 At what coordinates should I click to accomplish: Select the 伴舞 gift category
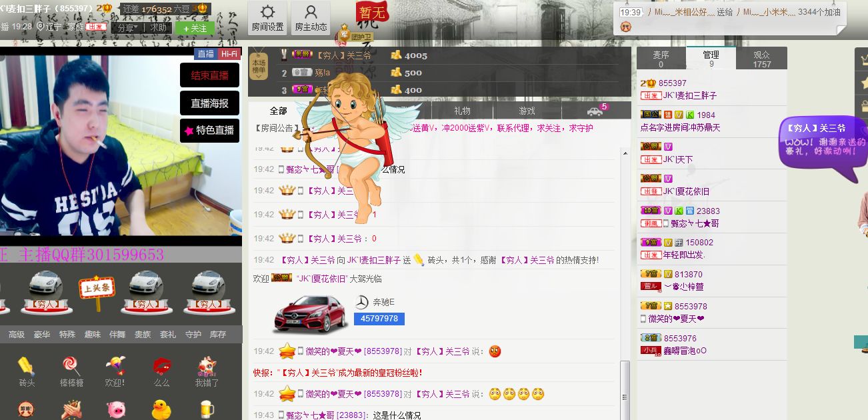[x=117, y=335]
